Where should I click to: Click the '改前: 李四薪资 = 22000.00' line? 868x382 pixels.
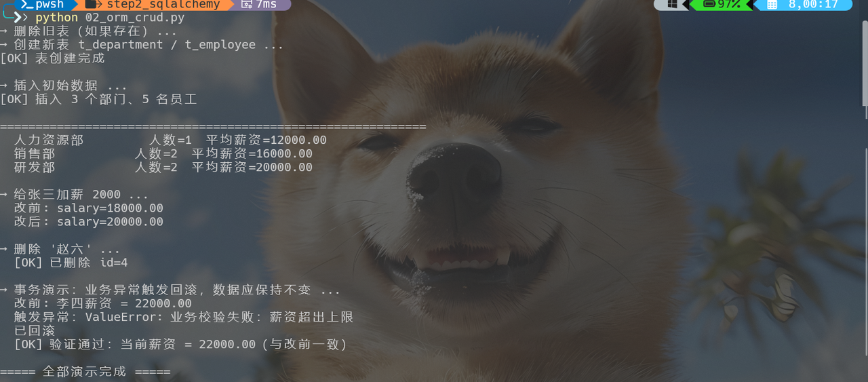pos(103,304)
